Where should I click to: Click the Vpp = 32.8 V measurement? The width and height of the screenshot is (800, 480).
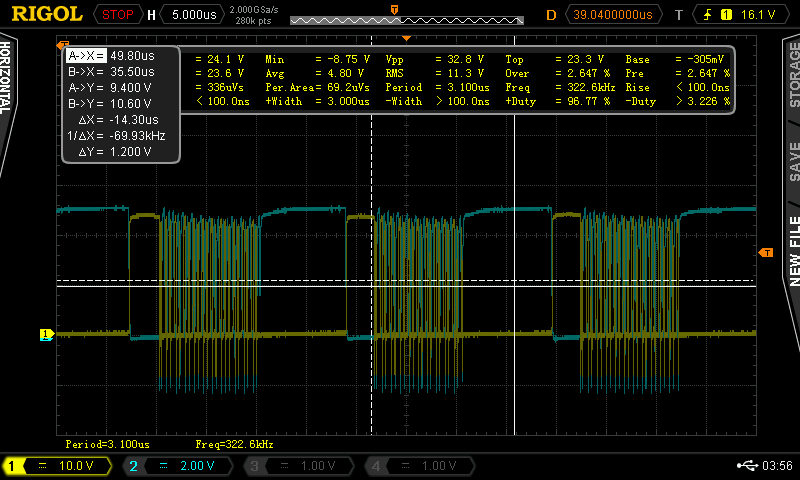435,59
